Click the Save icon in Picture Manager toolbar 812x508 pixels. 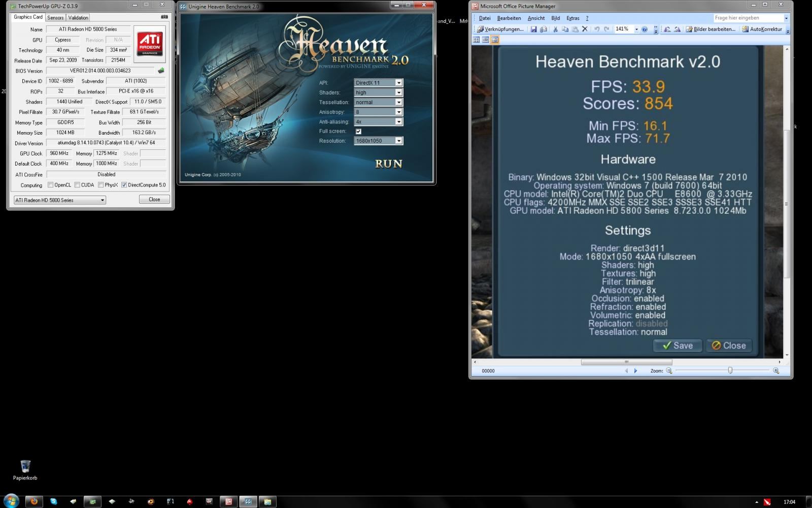click(533, 29)
